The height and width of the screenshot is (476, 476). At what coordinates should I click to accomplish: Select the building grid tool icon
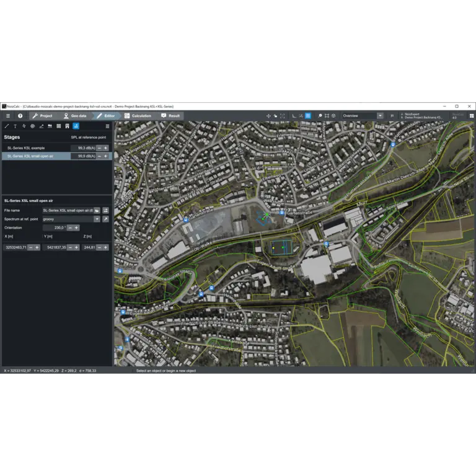point(59,126)
